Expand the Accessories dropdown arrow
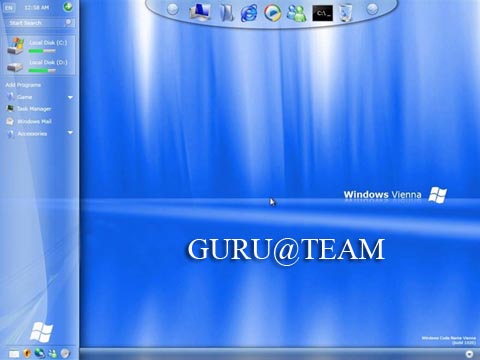 pyautogui.click(x=70, y=133)
